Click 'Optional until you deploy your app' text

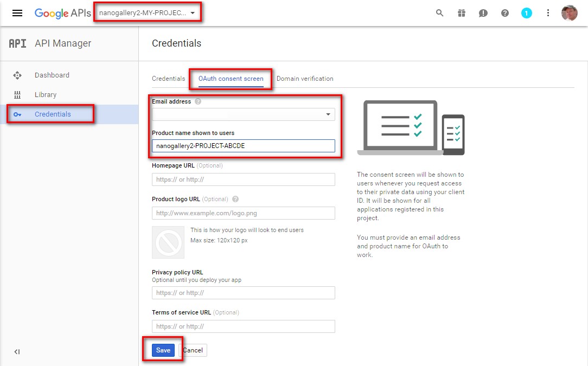tap(196, 280)
